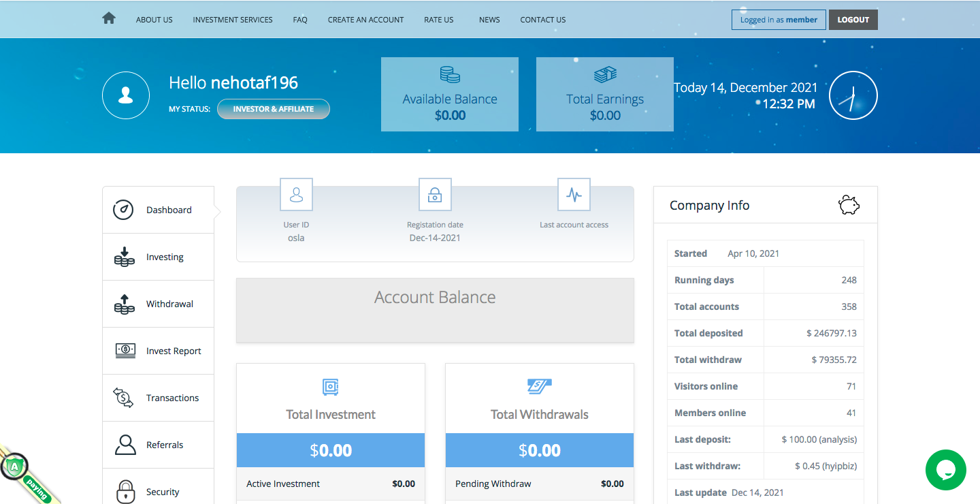Click the Logout button

click(853, 20)
